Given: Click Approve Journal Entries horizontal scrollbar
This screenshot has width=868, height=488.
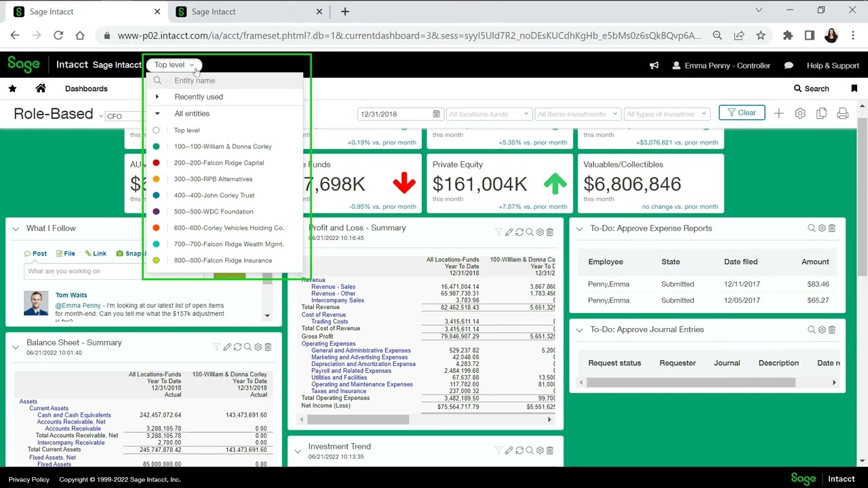Looking at the screenshot, I should [x=691, y=383].
